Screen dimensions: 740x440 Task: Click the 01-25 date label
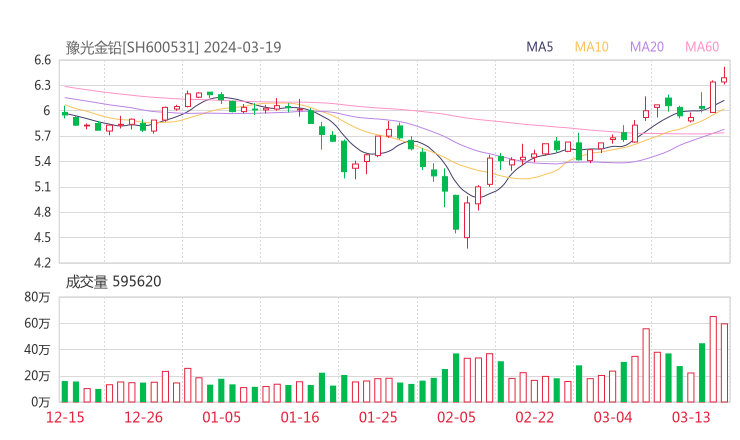(x=378, y=417)
